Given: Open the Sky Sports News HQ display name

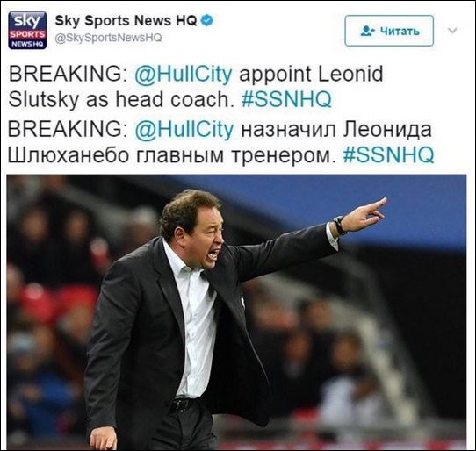Looking at the screenshot, I should coord(126,21).
